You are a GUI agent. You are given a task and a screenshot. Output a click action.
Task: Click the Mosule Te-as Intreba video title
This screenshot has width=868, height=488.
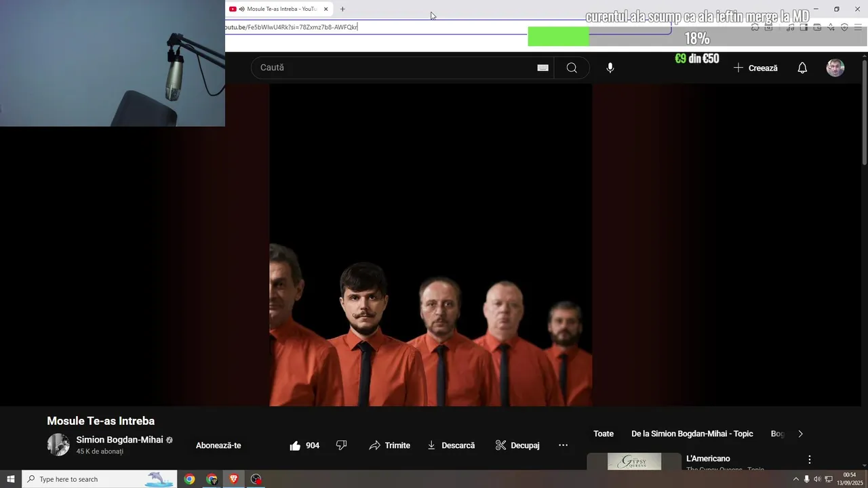coord(100,421)
